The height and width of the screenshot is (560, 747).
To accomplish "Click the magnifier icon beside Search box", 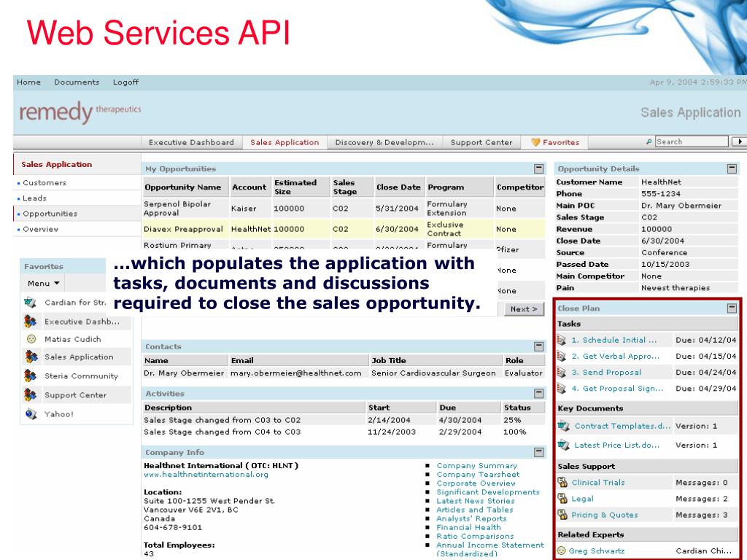I will [x=649, y=141].
